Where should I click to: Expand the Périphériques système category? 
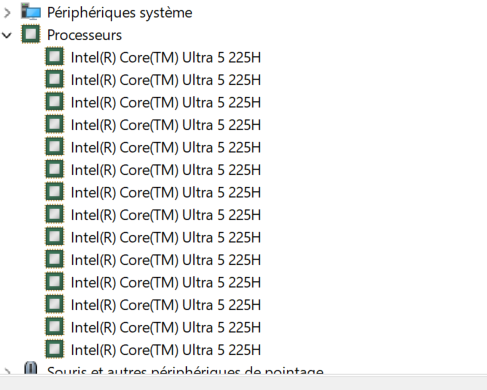point(7,13)
